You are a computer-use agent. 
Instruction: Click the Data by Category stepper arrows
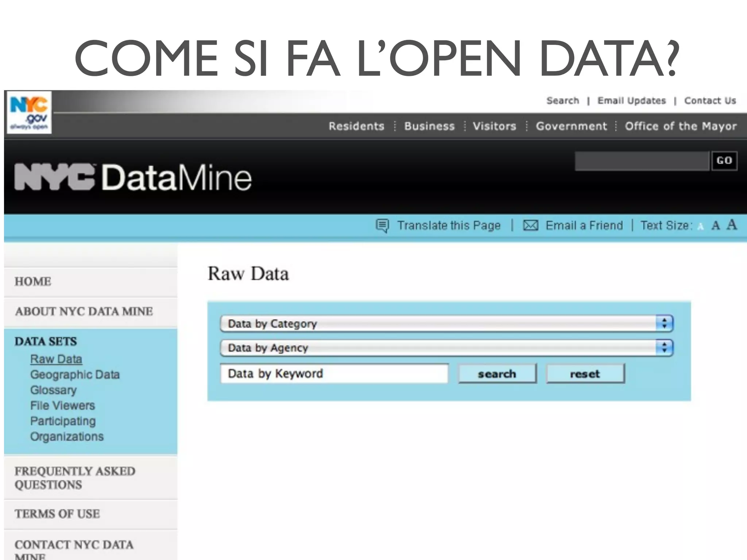click(x=664, y=324)
